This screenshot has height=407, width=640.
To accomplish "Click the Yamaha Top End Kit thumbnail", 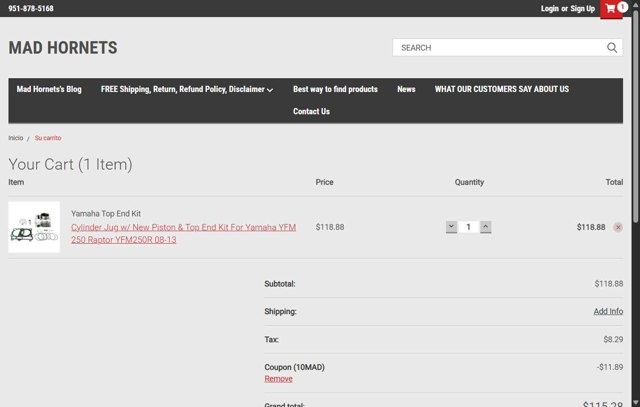I will [x=34, y=227].
